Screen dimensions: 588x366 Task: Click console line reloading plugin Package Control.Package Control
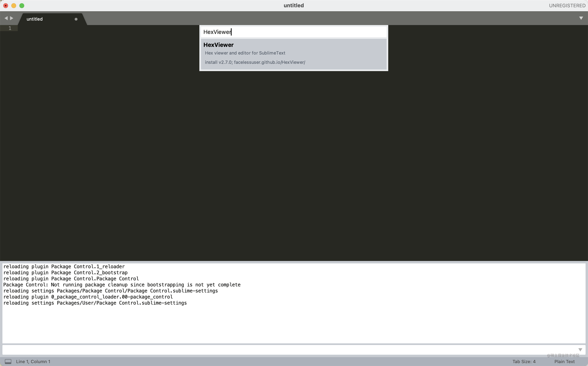(71, 279)
